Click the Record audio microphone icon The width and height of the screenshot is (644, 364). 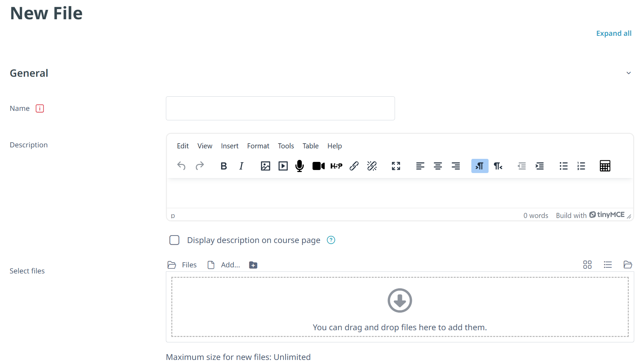[299, 166]
